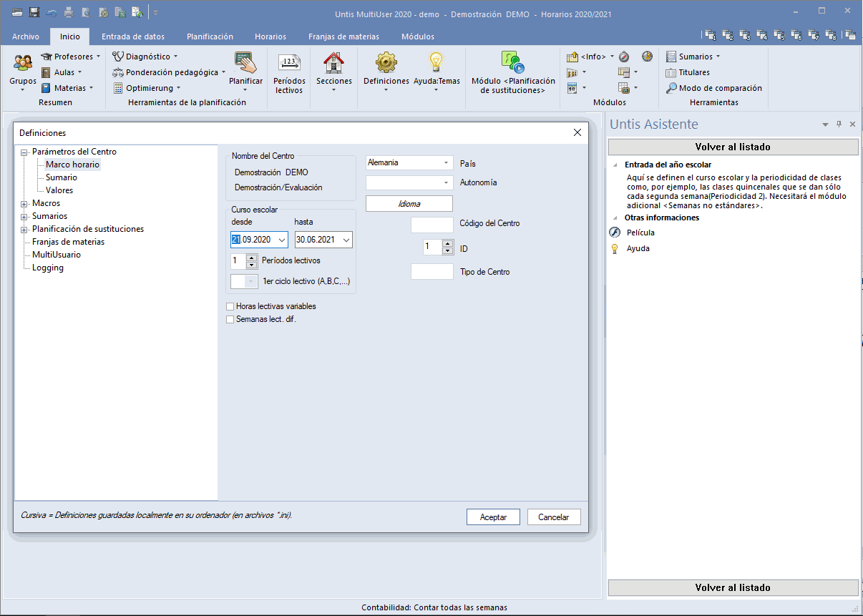Open Períodos lectivos from the ribbon
The image size is (863, 616).
289,73
